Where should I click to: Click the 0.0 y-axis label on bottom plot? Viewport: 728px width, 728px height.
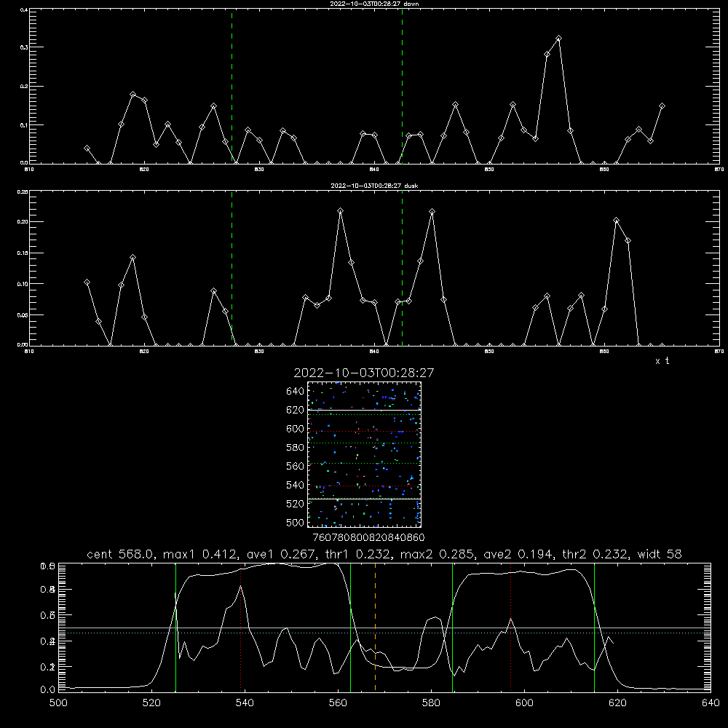tap(50, 690)
